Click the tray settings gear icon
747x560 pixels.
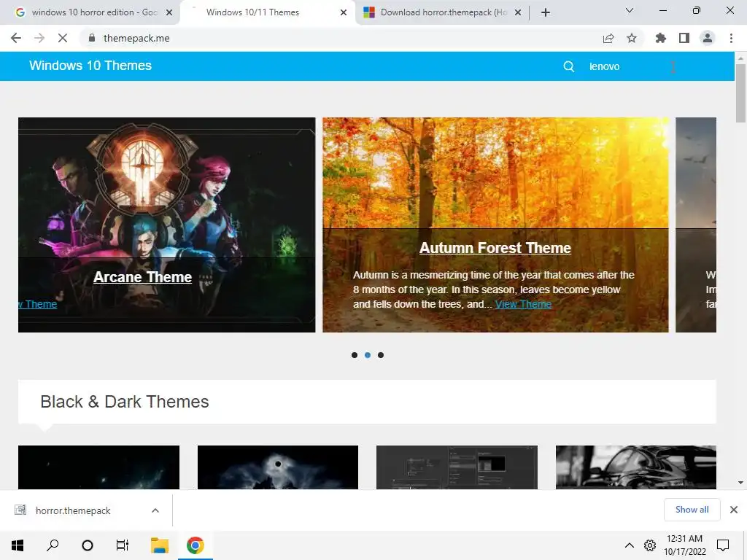pyautogui.click(x=650, y=545)
